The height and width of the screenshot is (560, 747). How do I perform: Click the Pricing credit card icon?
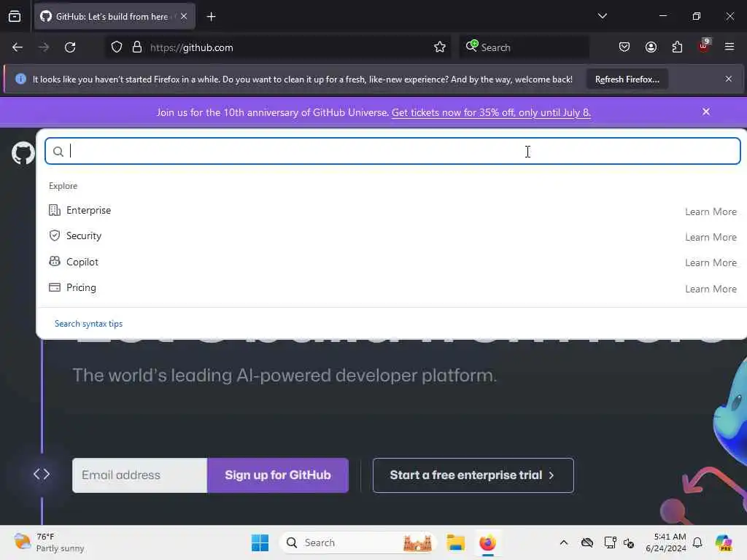point(54,287)
